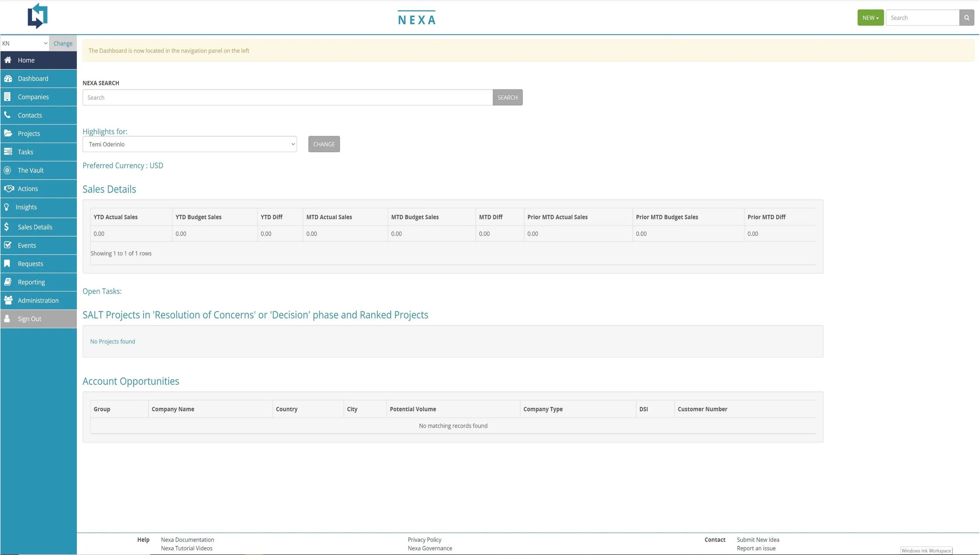Click the NEXA SEARCH input field

[287, 97]
